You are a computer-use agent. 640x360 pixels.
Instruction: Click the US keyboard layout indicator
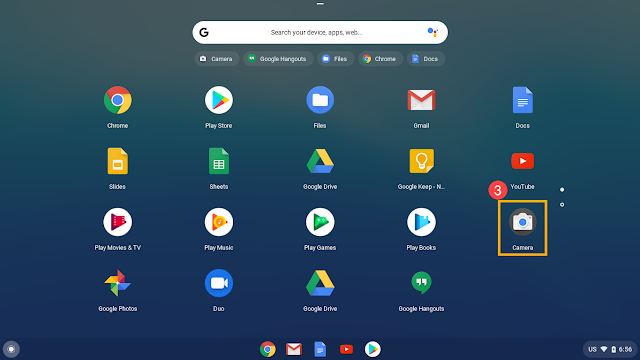click(x=592, y=349)
